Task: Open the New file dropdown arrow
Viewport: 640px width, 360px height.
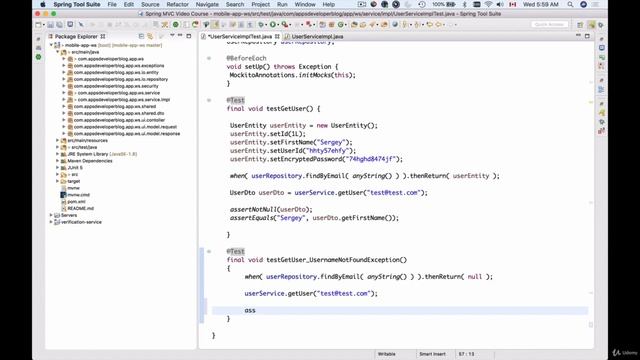Action: (x=43, y=25)
